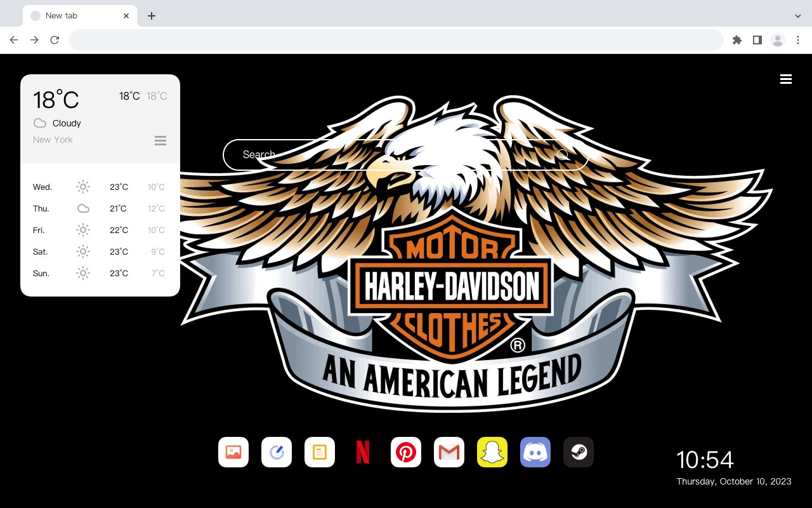Open the Chrome profile avatar
Image resolution: width=812 pixels, height=508 pixels.
[x=778, y=40]
